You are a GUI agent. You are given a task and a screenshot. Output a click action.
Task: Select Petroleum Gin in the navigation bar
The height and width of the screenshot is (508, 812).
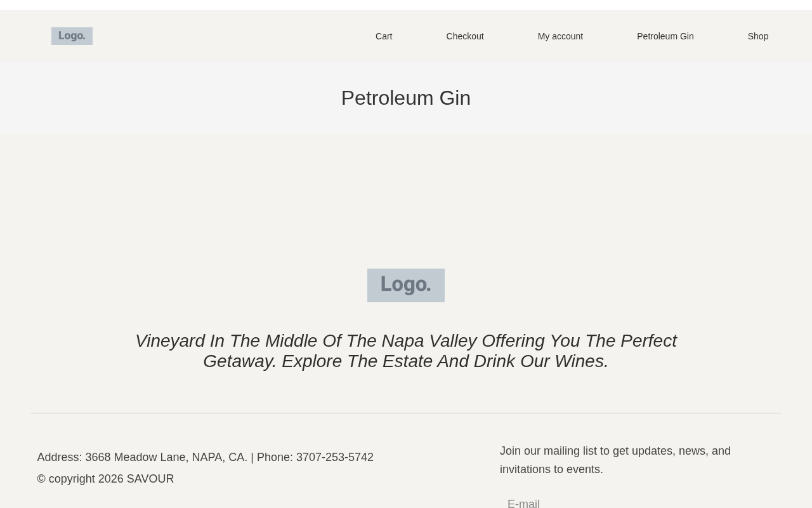[x=665, y=36]
